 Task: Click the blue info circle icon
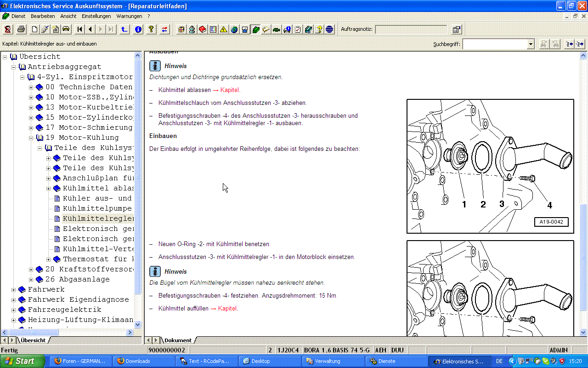coord(138,29)
